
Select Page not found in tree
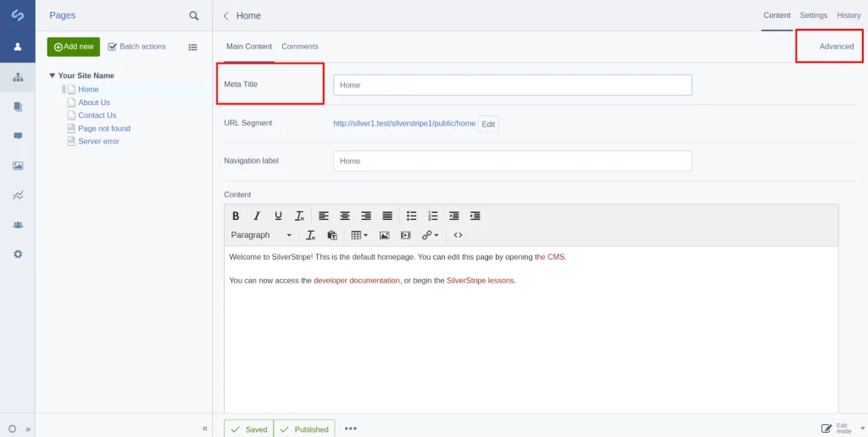coord(104,128)
